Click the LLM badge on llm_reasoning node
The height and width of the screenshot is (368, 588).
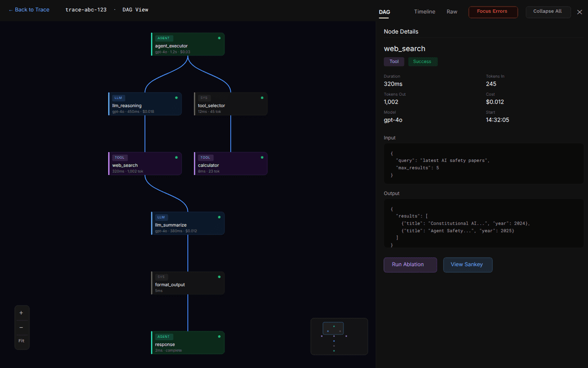click(118, 98)
